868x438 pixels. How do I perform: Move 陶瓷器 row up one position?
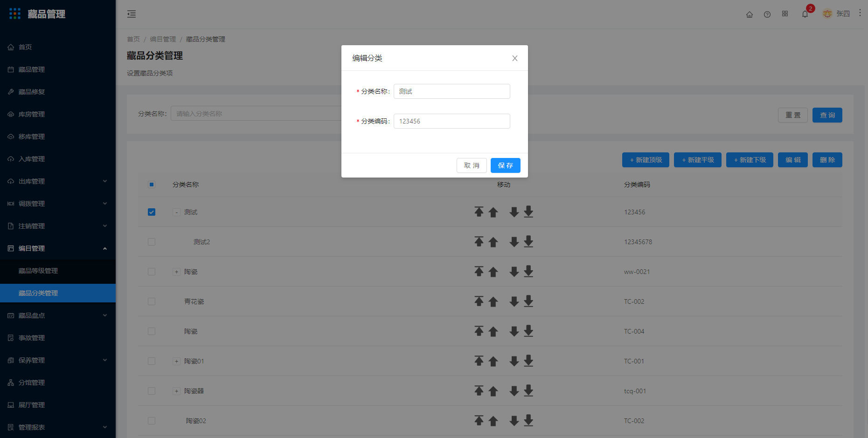493,391
